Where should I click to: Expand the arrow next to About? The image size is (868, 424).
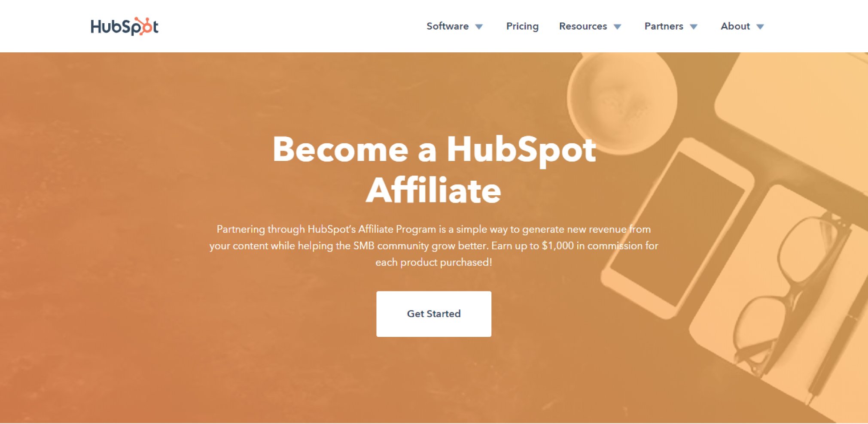[760, 27]
